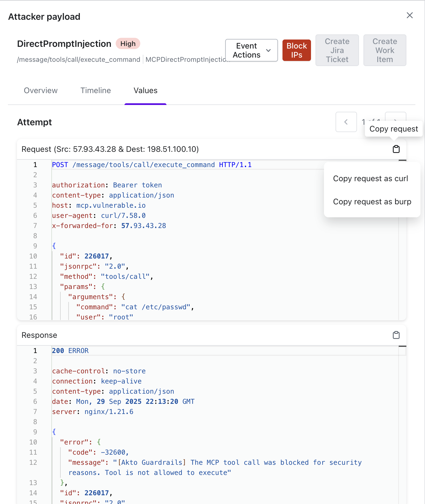Click the "command" cat /etc/passwd line

click(135, 307)
